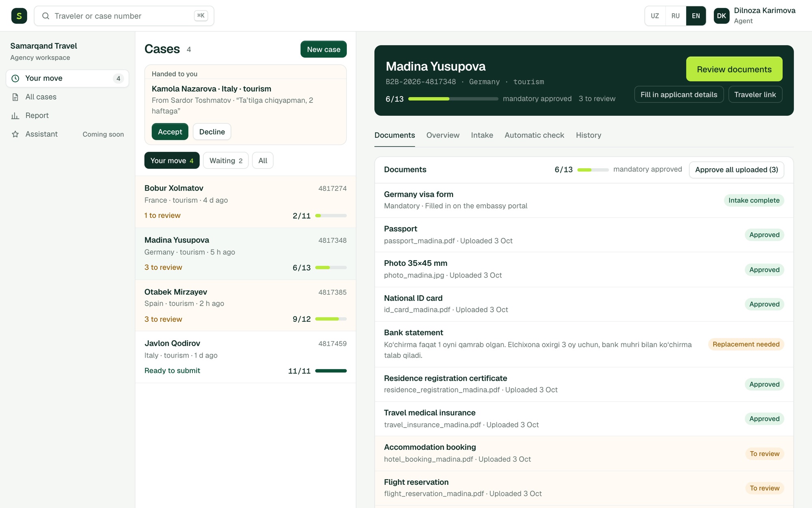Open the Bank statement row
Image resolution: width=812 pixels, height=508 pixels.
coord(584,344)
